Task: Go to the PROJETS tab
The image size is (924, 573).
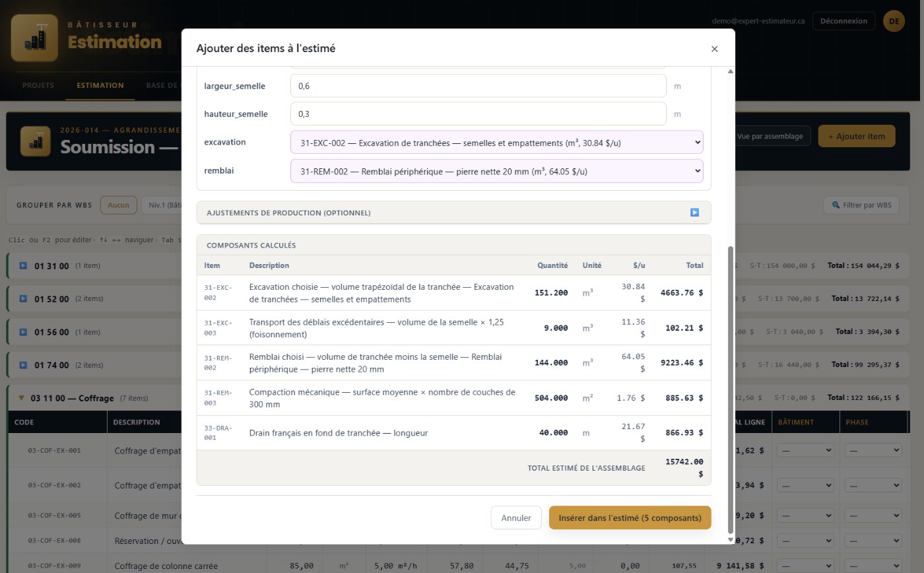Action: tap(38, 85)
